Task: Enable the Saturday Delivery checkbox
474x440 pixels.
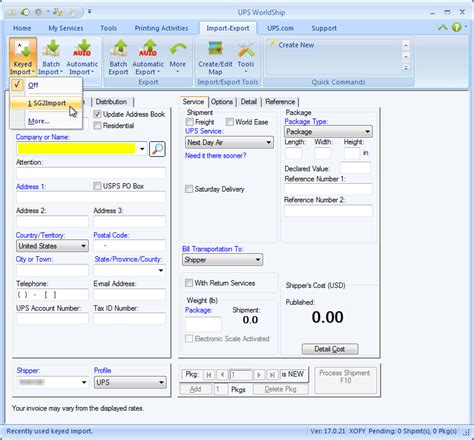Action: (189, 189)
